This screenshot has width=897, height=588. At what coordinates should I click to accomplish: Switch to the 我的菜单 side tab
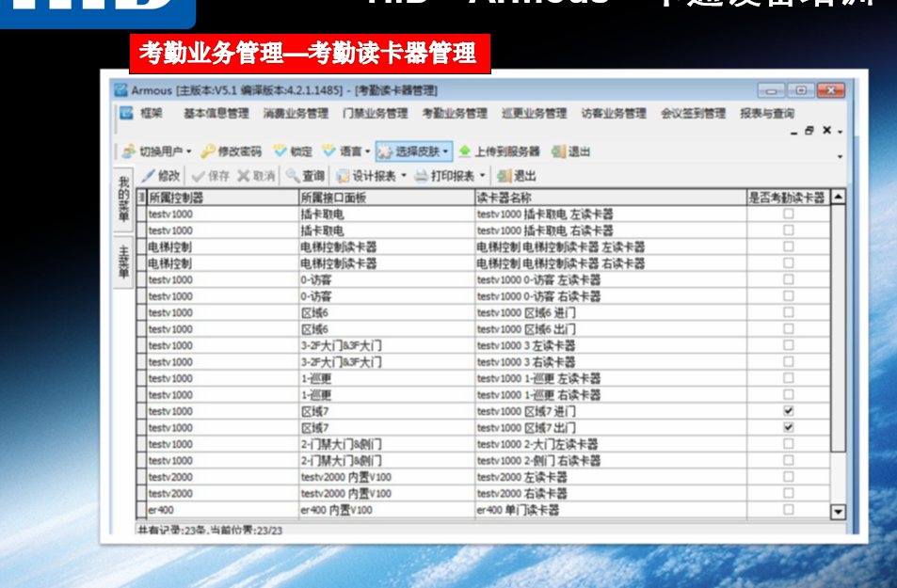click(x=123, y=199)
